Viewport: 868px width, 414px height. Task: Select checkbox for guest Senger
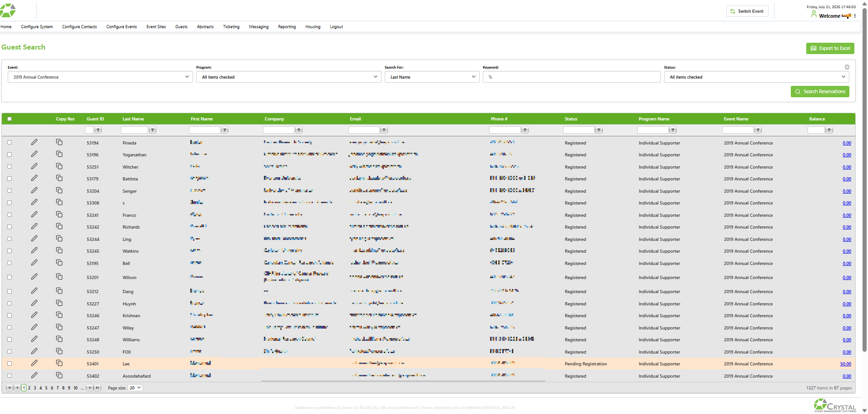click(10, 191)
